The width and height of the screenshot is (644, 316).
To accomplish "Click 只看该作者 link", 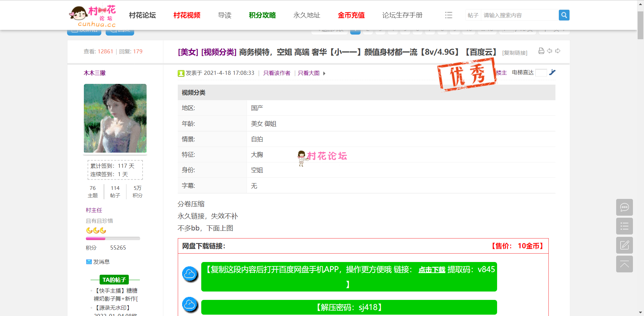I will pyautogui.click(x=277, y=73).
